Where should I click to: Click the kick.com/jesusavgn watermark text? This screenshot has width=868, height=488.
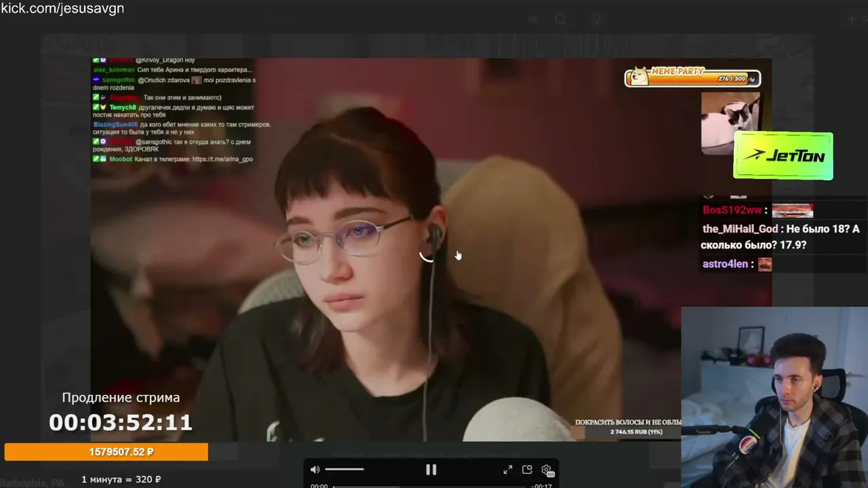click(62, 9)
